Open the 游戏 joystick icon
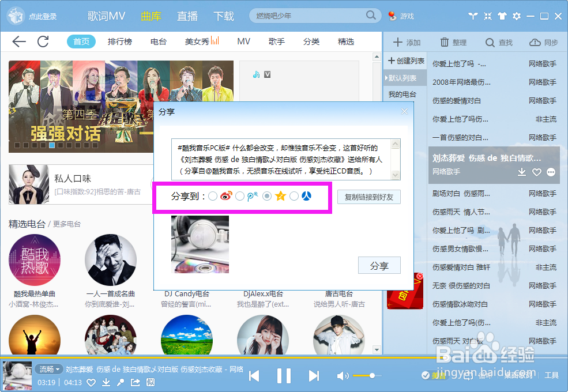 pos(392,16)
